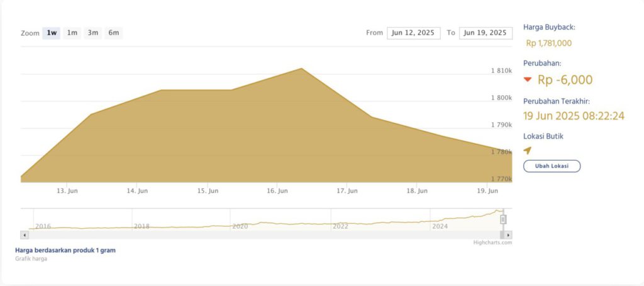Open the Highcharts.com credit link

click(x=493, y=243)
